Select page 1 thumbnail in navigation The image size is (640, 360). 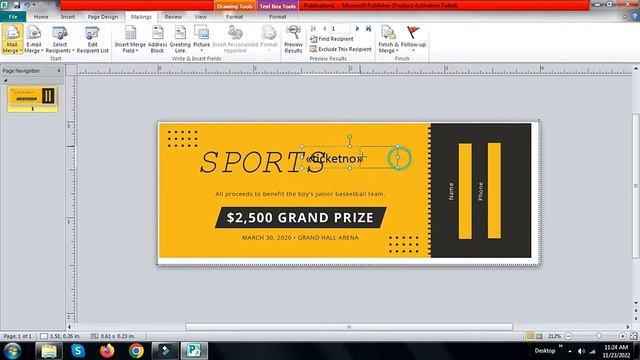point(32,98)
